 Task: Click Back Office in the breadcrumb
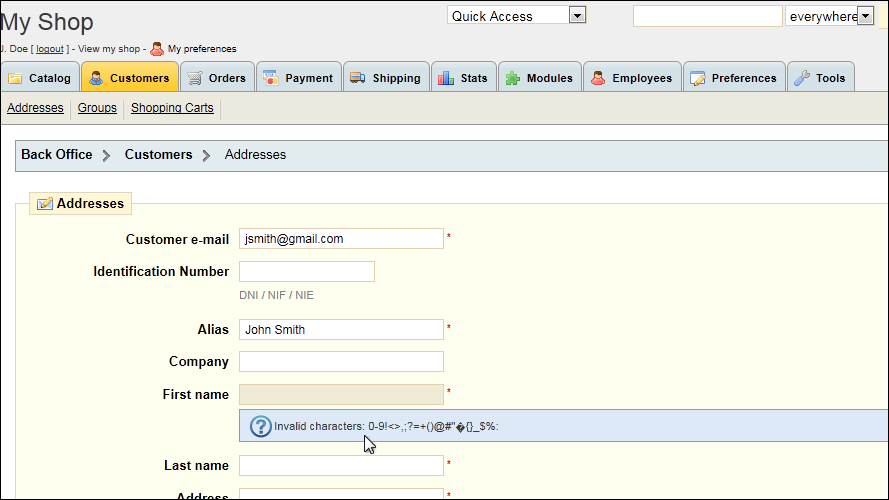57,154
